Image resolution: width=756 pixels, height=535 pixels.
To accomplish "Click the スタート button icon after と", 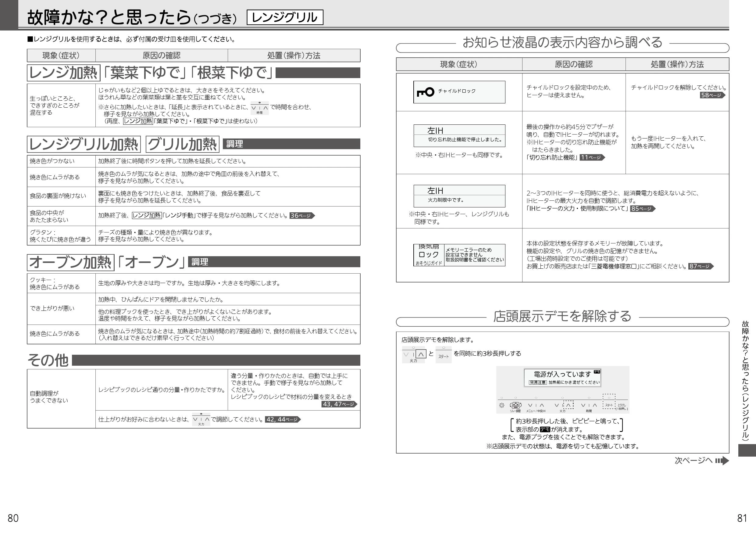I will (x=444, y=355).
